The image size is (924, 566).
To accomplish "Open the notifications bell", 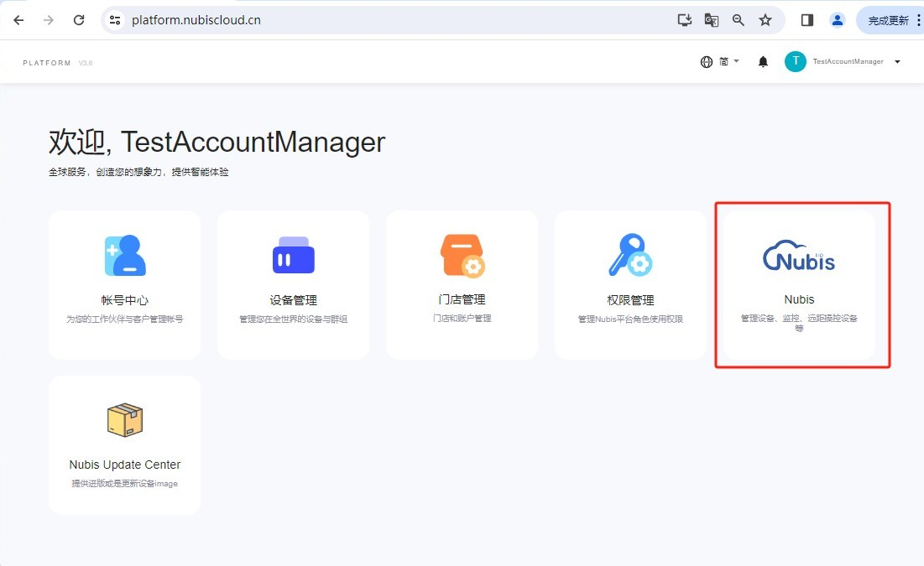I will tap(763, 62).
